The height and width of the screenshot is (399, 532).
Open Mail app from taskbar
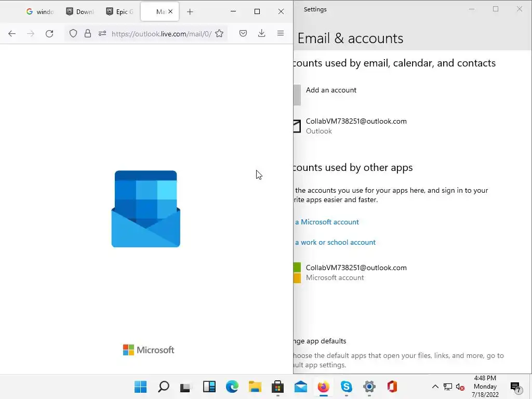point(301,387)
